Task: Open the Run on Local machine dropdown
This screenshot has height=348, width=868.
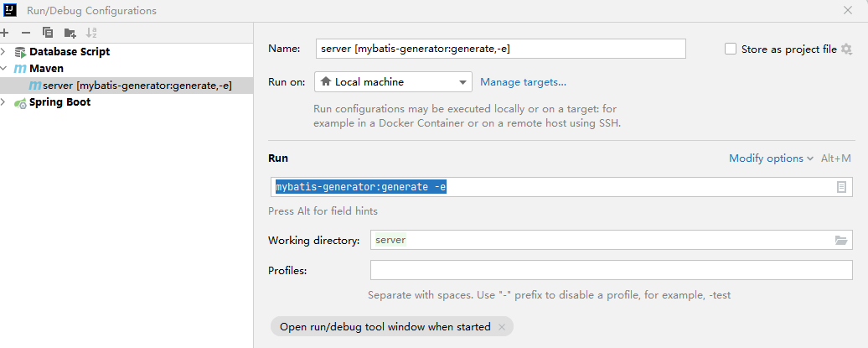Action: 393,82
